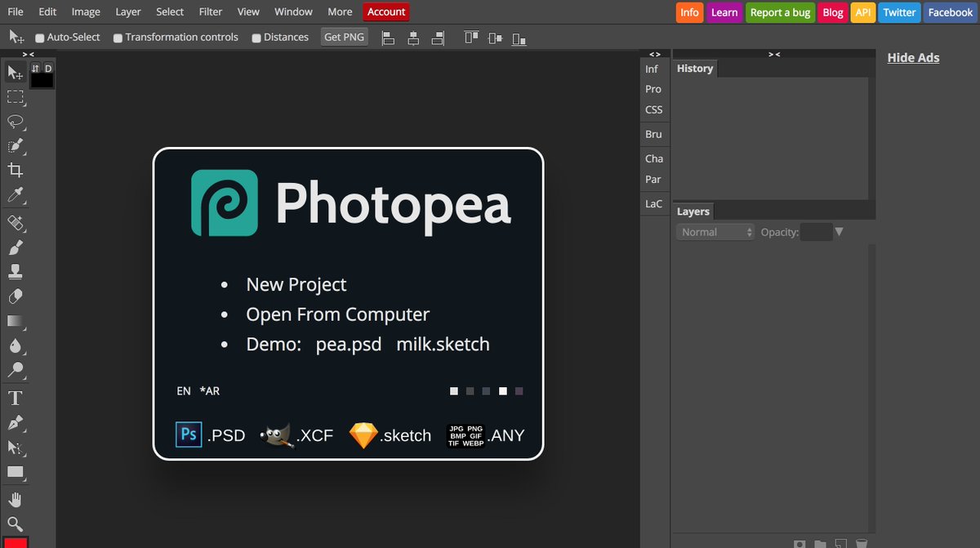The height and width of the screenshot is (548, 980).
Task: Open the View menu
Action: coord(248,11)
